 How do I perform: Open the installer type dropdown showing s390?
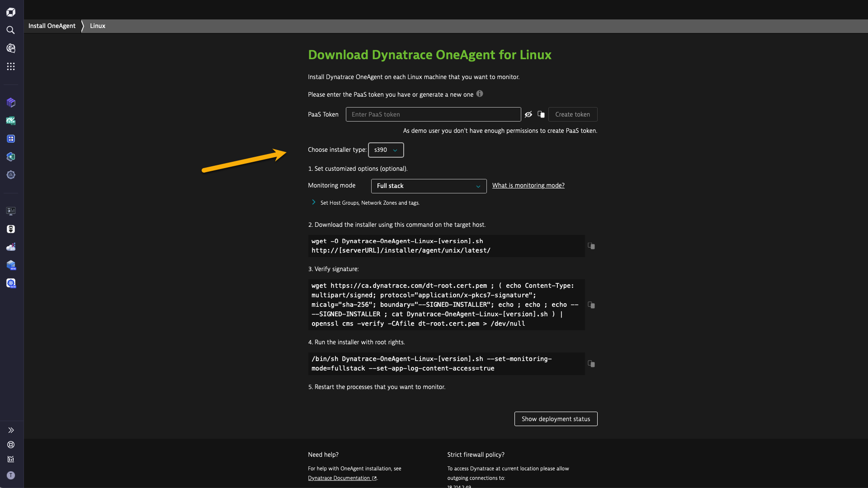(386, 150)
